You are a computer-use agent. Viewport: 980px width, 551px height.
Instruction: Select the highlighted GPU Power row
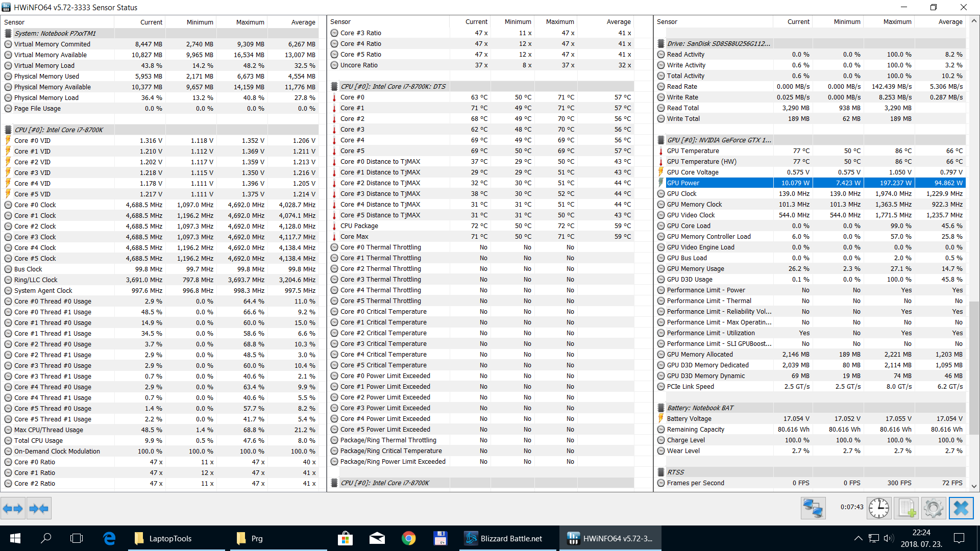pyautogui.click(x=810, y=183)
